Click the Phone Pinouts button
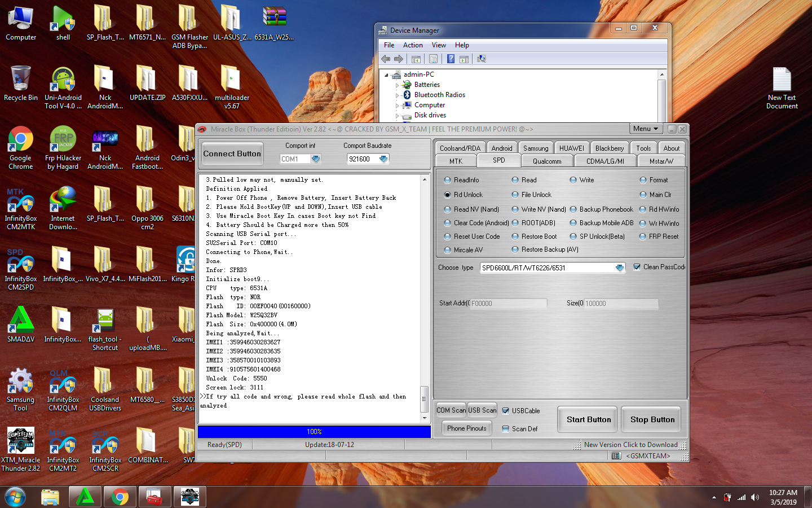 click(x=466, y=428)
